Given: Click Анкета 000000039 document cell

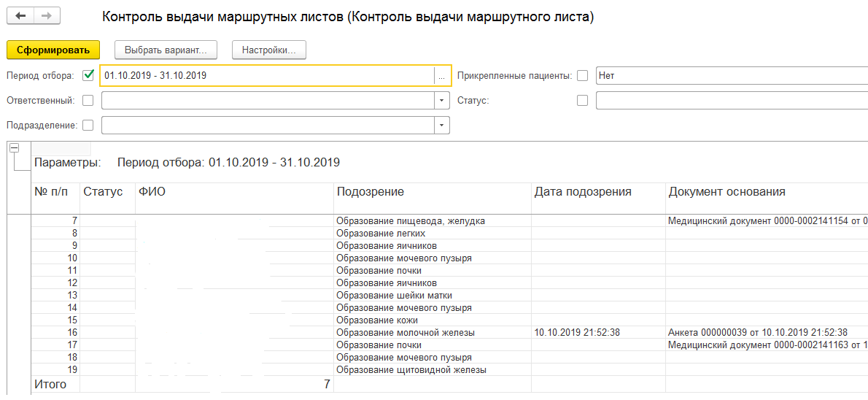Looking at the screenshot, I should tap(757, 332).
